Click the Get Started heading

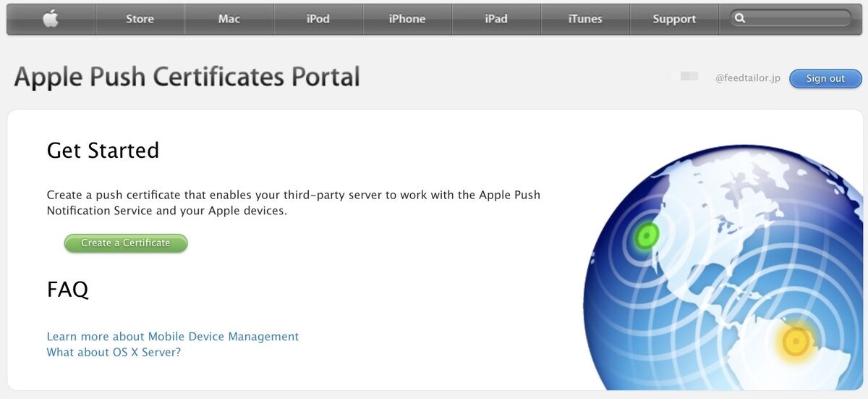point(103,150)
